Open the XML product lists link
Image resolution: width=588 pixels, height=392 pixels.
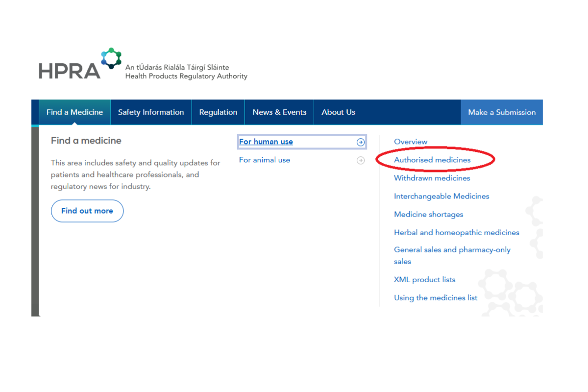point(425,280)
